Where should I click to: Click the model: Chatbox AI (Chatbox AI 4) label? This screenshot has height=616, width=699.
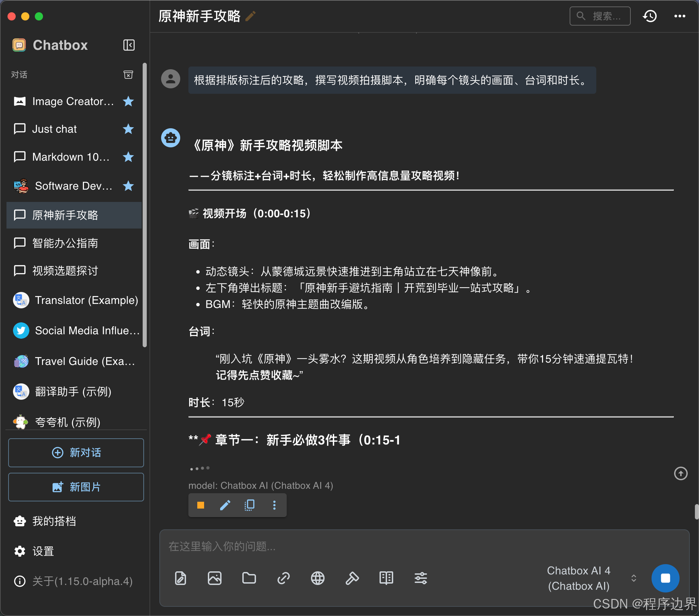click(x=260, y=485)
